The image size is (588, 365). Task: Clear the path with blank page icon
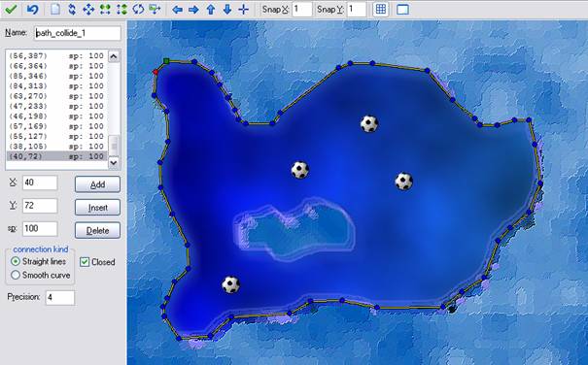click(55, 9)
